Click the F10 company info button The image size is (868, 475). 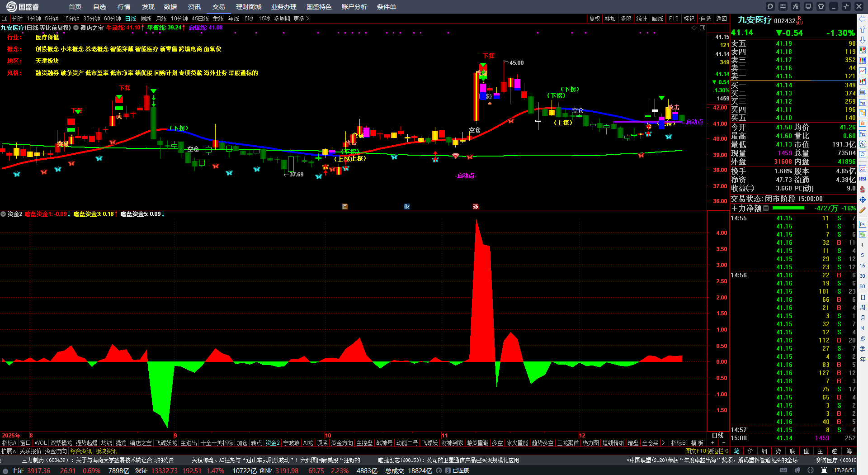pos(674,19)
